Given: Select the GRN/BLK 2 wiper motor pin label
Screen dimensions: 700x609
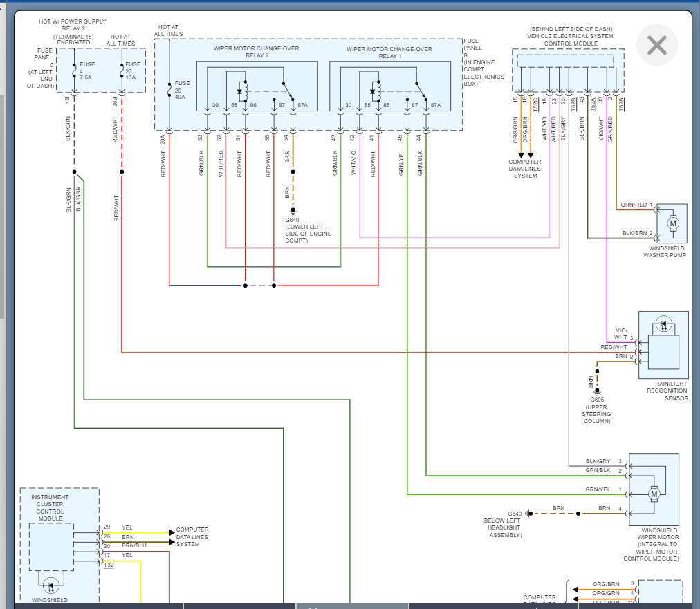Looking at the screenshot, I should 604,470.
